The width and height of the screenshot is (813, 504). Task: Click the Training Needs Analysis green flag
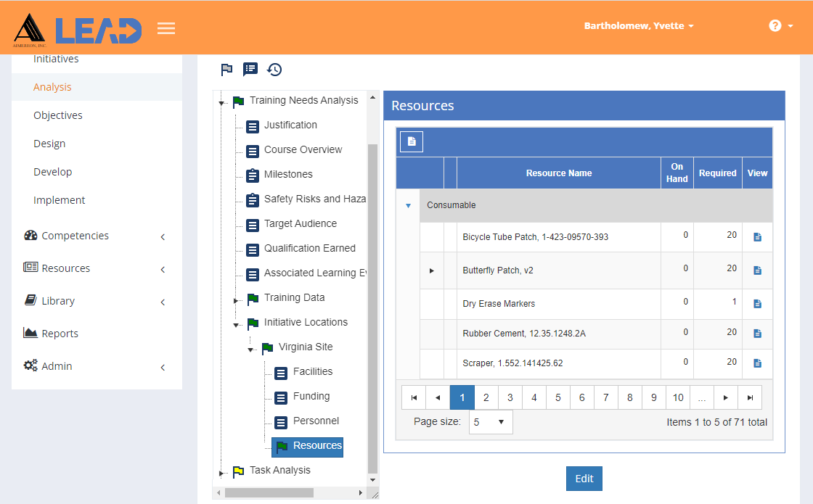tap(238, 102)
